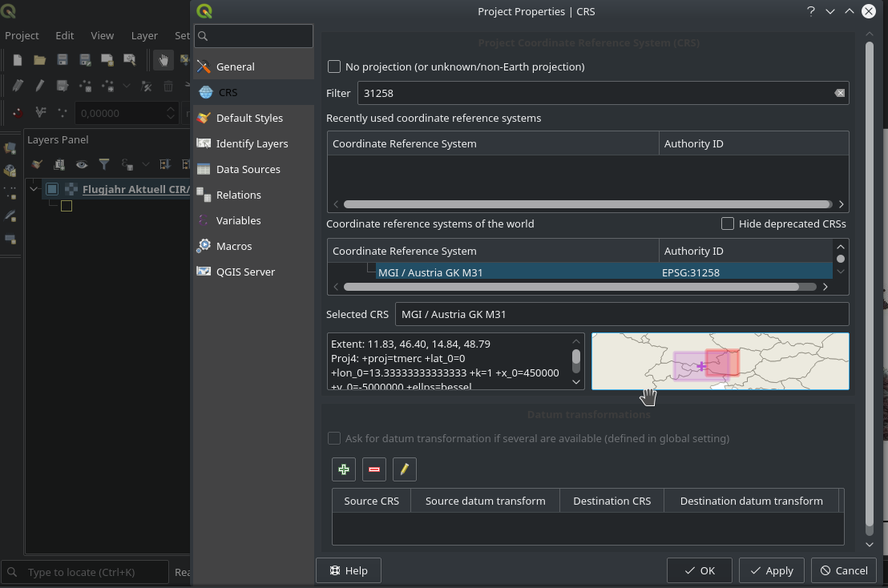Click the New Project icon in main toolbar
The width and height of the screenshot is (888, 588).
(17, 60)
